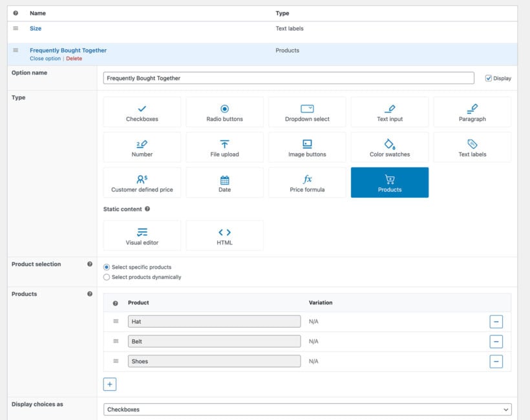Select the Date option type
The width and height of the screenshot is (530, 420).
tap(224, 183)
